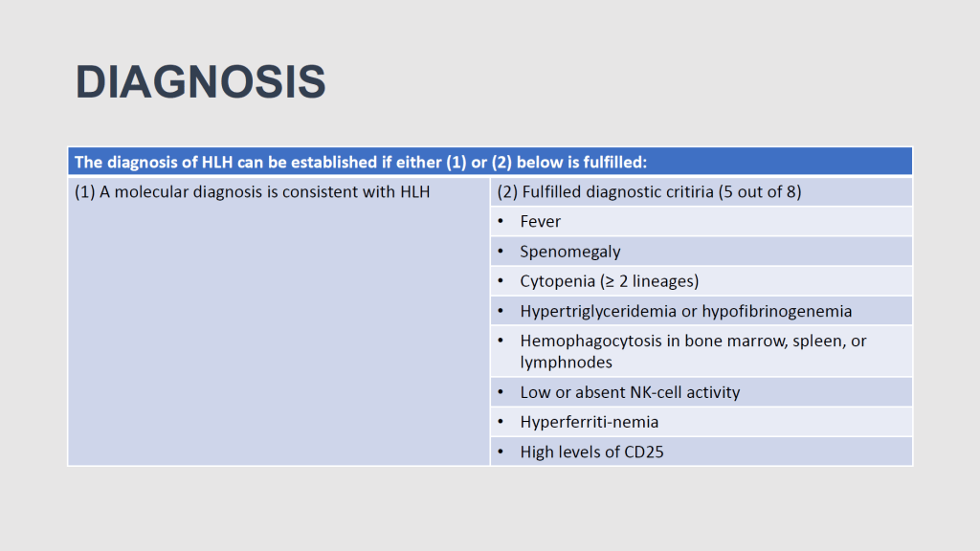980x551 pixels.
Task: Click the bullet point before Fever
Action: pos(502,222)
